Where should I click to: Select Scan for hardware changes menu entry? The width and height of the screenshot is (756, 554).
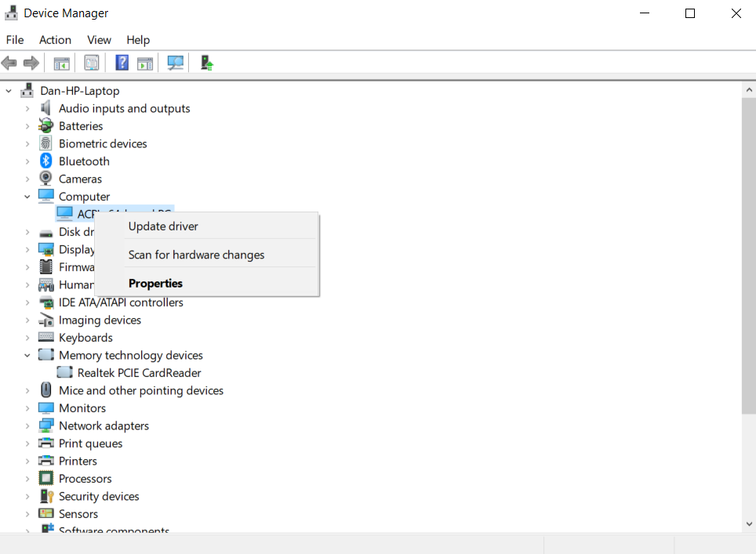196,255
